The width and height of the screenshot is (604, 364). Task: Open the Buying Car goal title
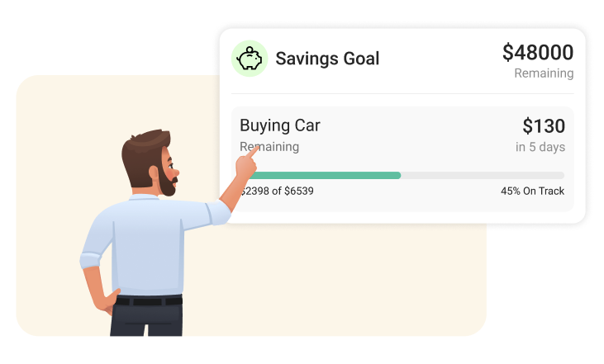click(279, 125)
